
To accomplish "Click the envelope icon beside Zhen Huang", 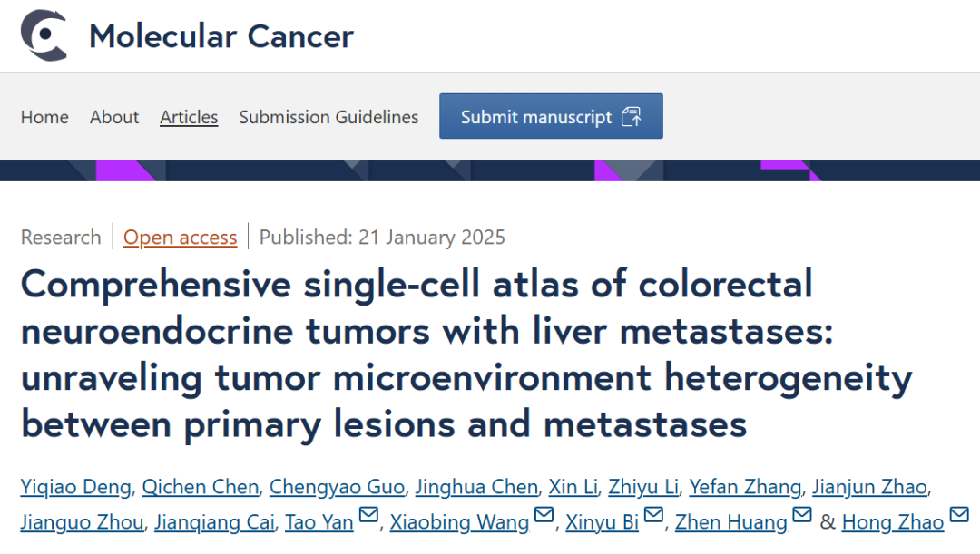I will pos(802,517).
